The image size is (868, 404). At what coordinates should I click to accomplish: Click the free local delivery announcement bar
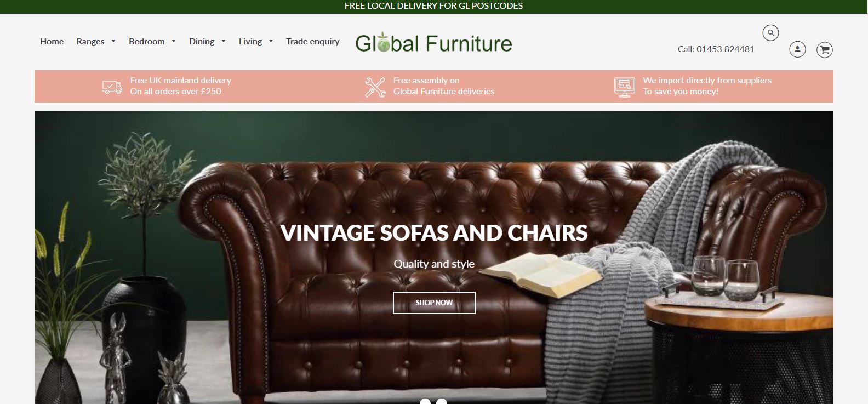(x=434, y=7)
